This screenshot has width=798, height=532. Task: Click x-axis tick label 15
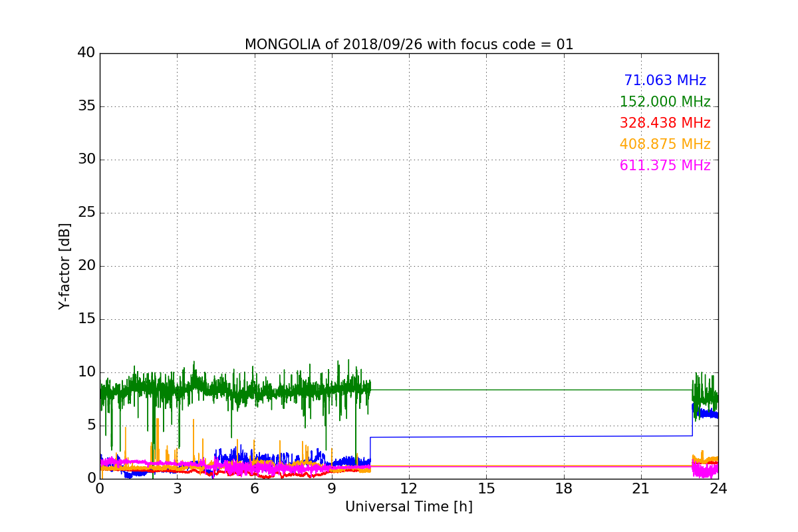[x=486, y=489]
